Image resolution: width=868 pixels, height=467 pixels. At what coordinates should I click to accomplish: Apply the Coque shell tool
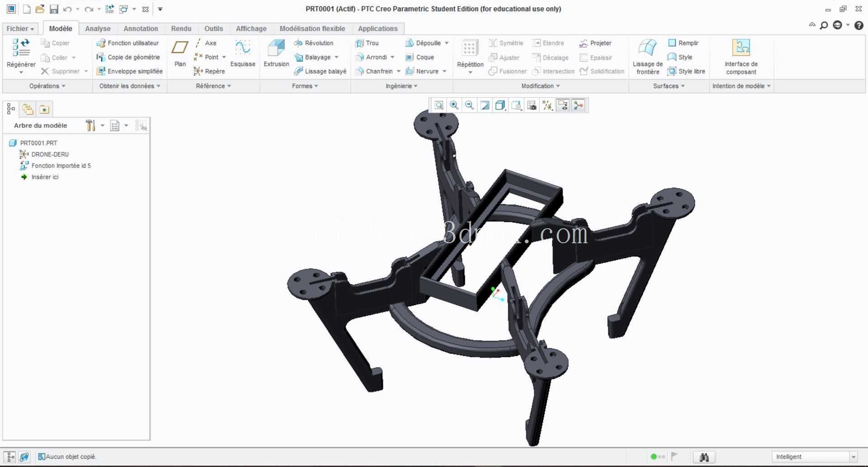click(x=420, y=57)
